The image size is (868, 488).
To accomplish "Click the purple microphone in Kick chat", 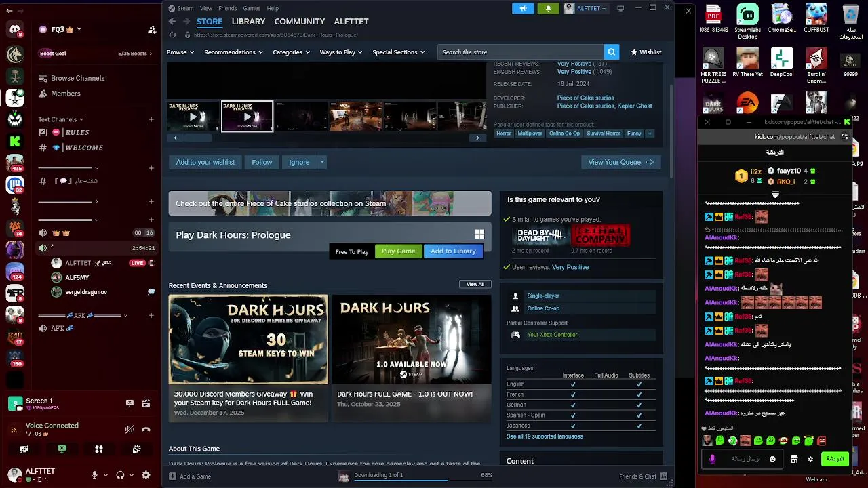I will click(x=712, y=459).
